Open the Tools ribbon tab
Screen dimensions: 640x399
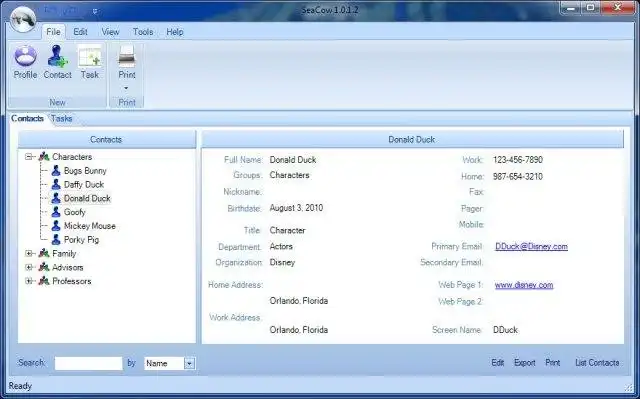coord(143,32)
